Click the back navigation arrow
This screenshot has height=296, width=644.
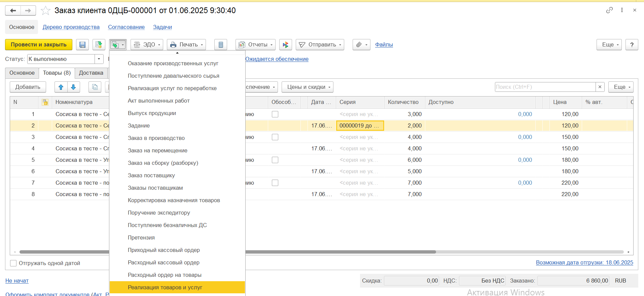pos(13,11)
